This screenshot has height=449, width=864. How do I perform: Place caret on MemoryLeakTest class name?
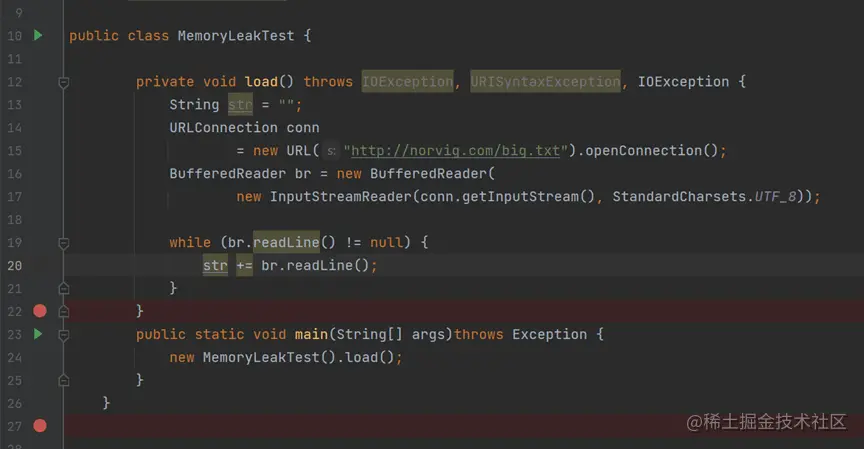(236, 36)
